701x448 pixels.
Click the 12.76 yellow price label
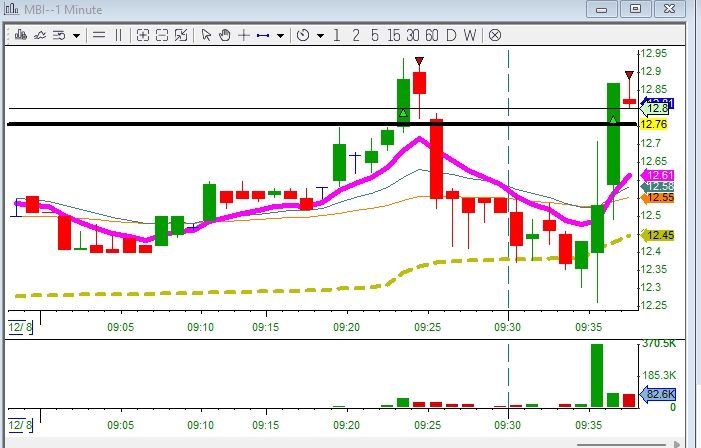tap(654, 124)
